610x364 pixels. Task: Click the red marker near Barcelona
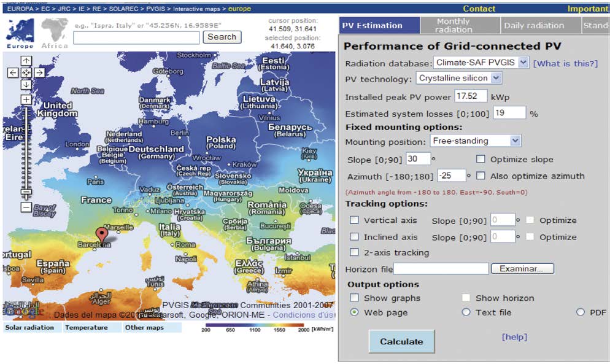click(x=101, y=234)
